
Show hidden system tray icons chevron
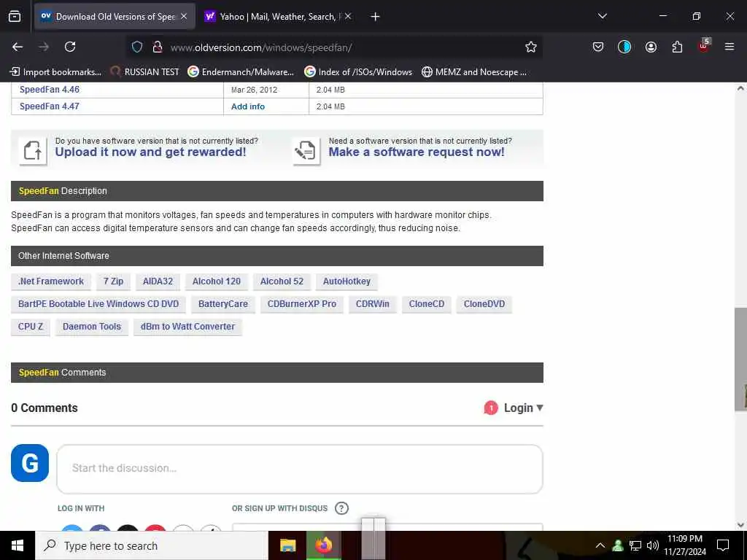pyautogui.click(x=600, y=545)
